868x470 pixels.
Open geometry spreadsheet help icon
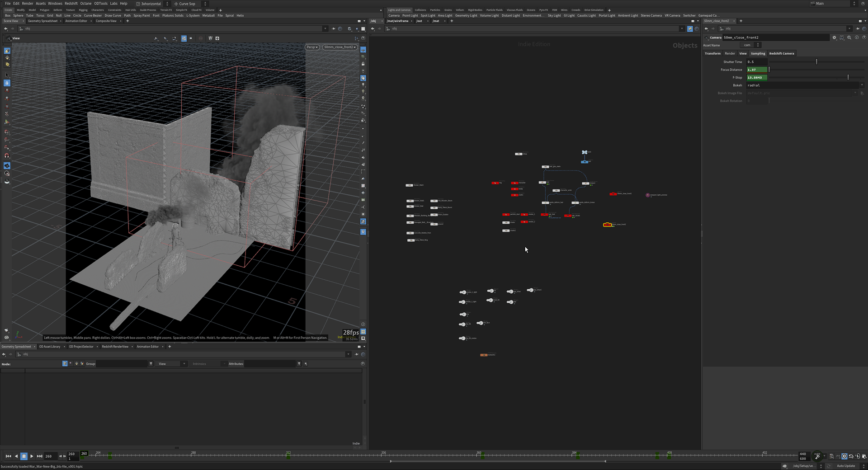coord(363,363)
